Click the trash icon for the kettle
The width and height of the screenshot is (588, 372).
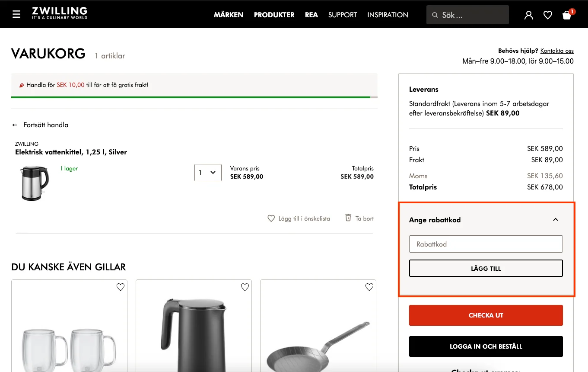pos(348,218)
